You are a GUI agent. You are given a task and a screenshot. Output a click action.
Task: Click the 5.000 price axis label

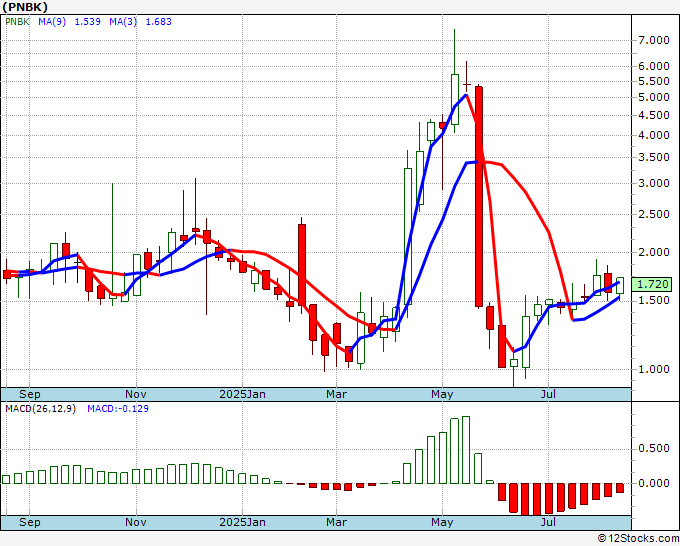(654, 98)
